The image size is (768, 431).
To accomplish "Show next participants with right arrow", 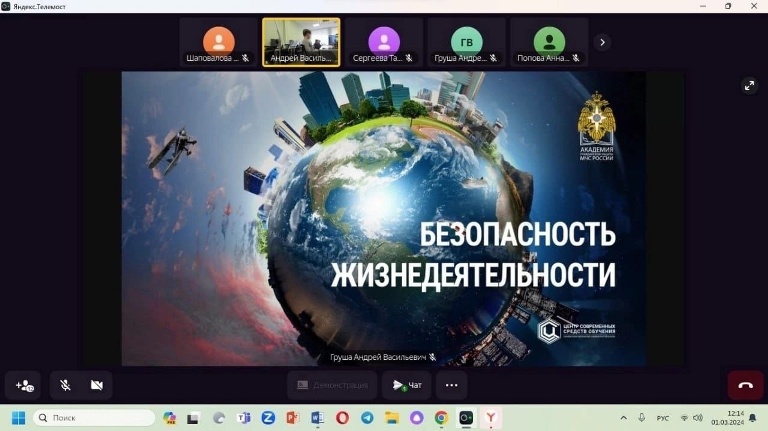I will click(601, 42).
